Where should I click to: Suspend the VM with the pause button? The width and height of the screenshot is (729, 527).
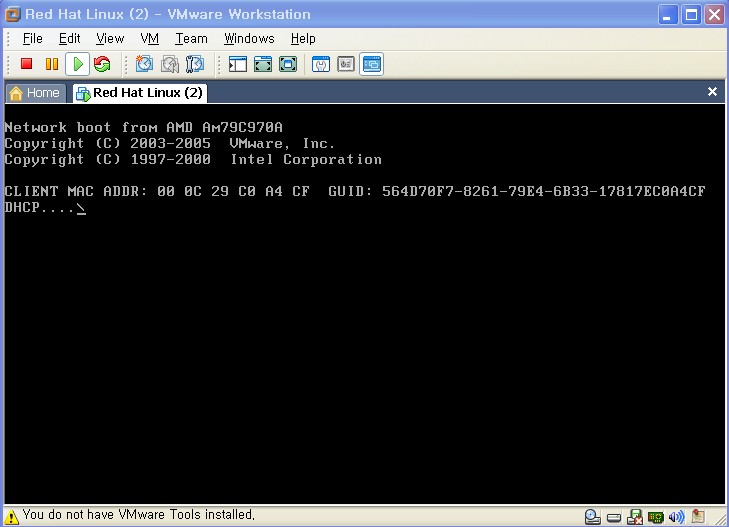click(x=52, y=64)
